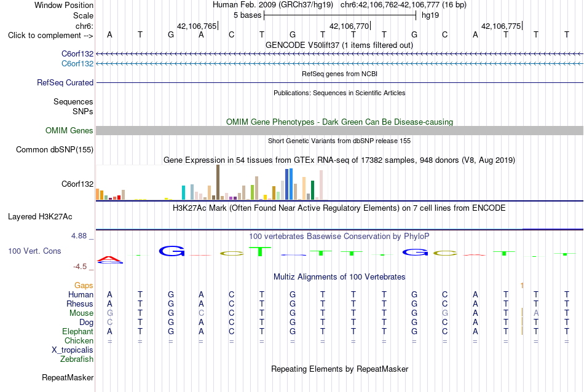Open the dark blue C6orf132 GENCODE track label

77,54
